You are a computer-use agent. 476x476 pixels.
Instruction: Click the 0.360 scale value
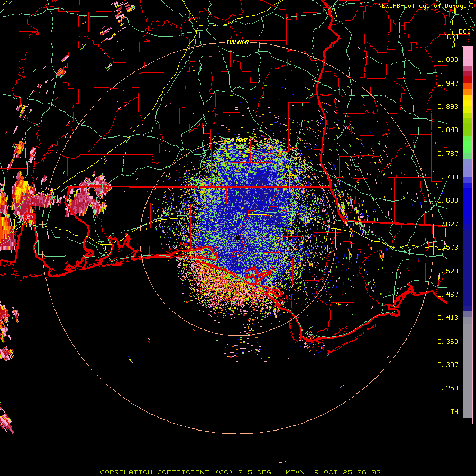click(448, 342)
